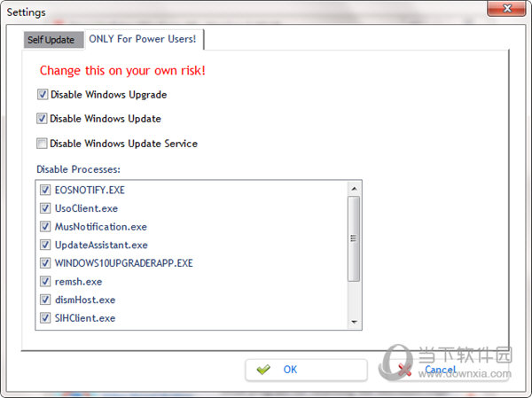The height and width of the screenshot is (398, 532).
Task: Toggle the remsh.exe process checkbox
Action: pyautogui.click(x=45, y=281)
